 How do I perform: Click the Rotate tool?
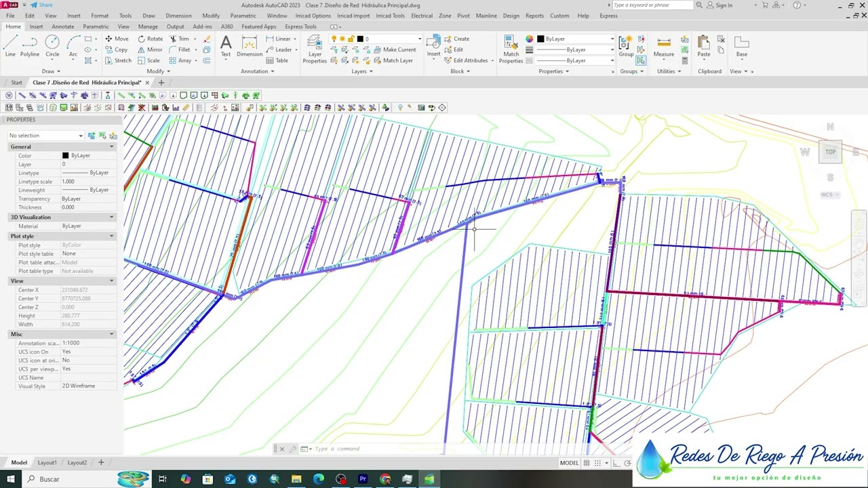(x=150, y=39)
